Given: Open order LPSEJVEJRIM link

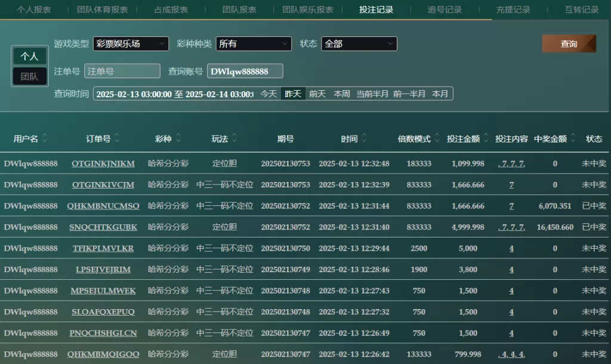Looking at the screenshot, I should click(103, 269).
